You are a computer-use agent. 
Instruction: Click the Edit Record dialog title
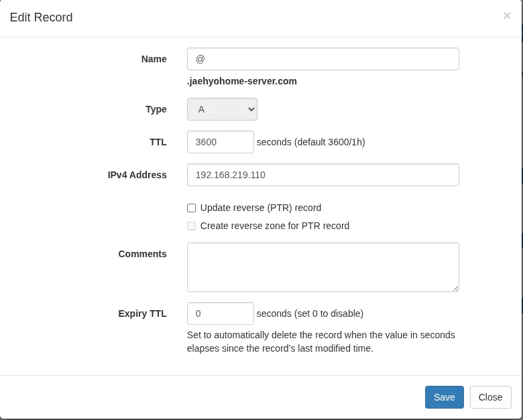42,17
